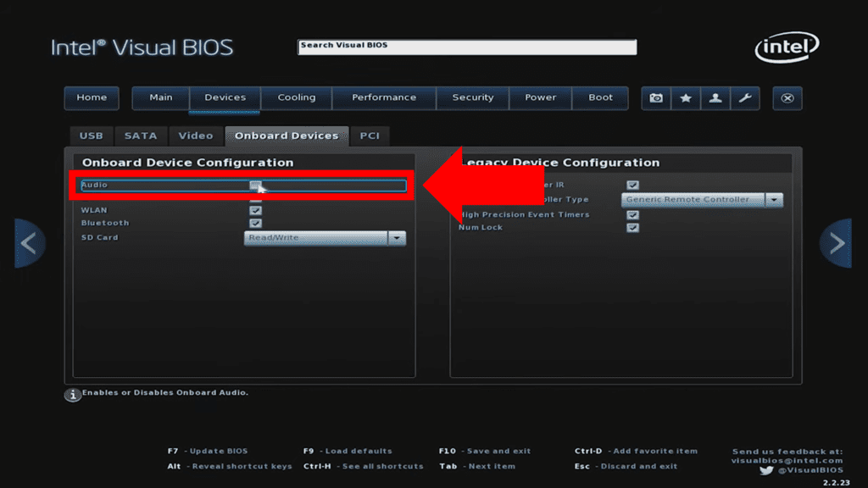Viewport: 868px width, 488px height.
Task: Click the Bluetooth label
Action: click(105, 223)
